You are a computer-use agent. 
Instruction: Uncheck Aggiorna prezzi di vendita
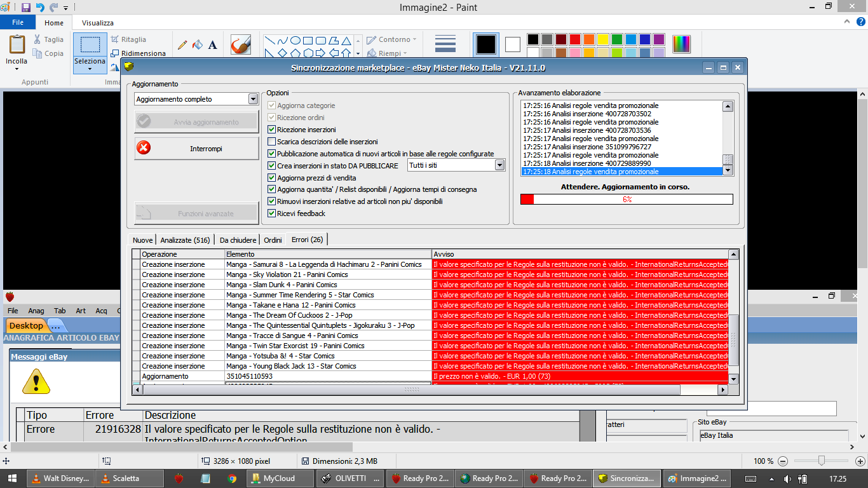click(x=272, y=178)
